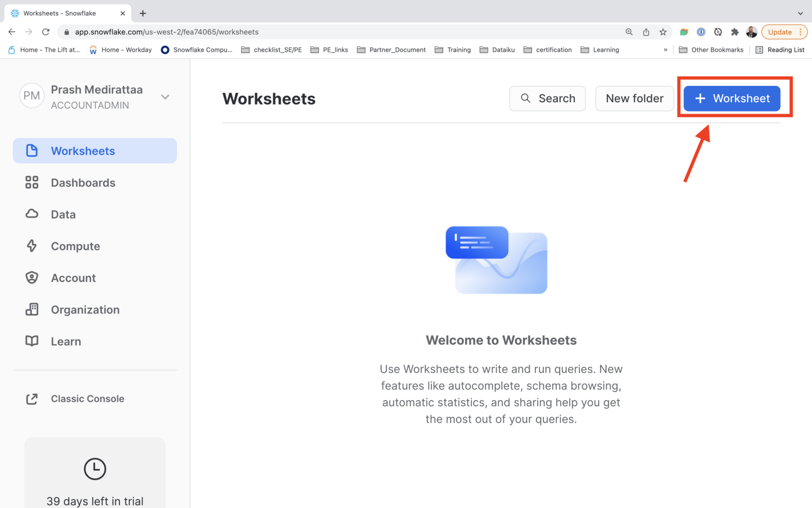Add a new Worksheet

coord(732,99)
